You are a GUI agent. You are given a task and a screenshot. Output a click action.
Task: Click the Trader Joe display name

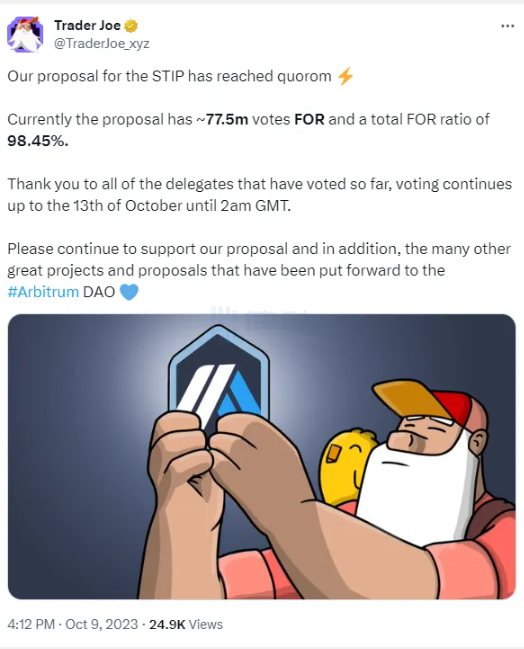[x=87, y=26]
